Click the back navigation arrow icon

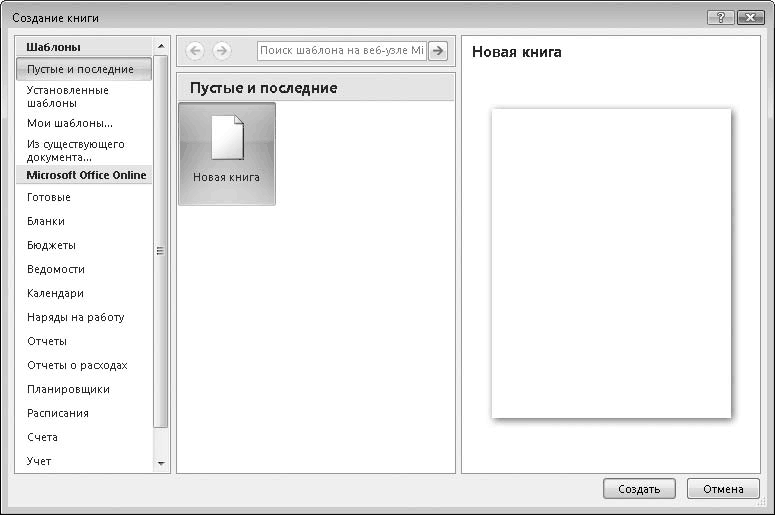coord(195,51)
